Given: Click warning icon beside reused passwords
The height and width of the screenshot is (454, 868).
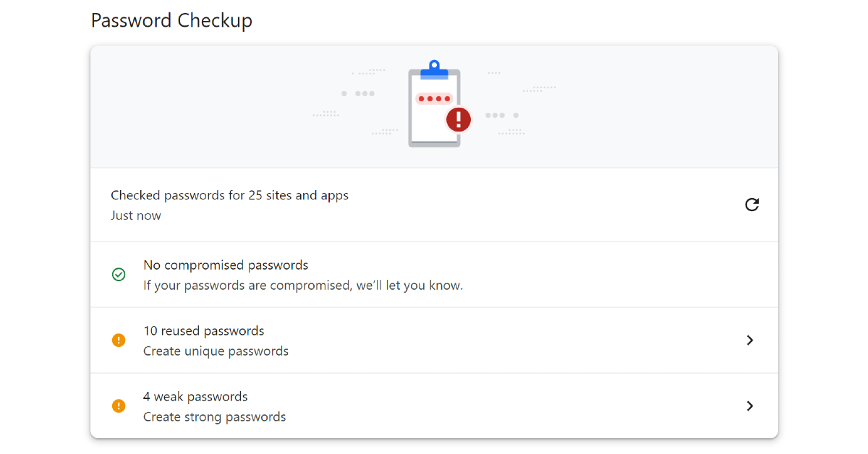Looking at the screenshot, I should point(119,340).
